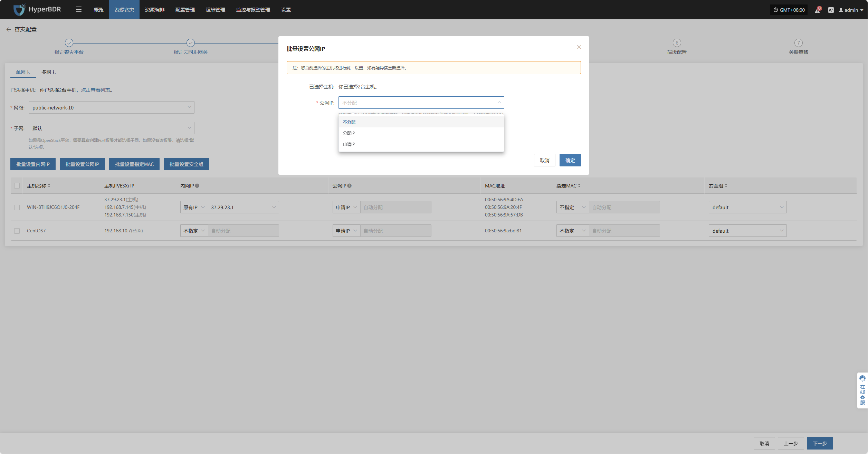This screenshot has height=454, width=868.
Task: Click WIN-BTH9JC6O1J0-204F 公网IP 自动分配 input
Action: [x=395, y=207]
